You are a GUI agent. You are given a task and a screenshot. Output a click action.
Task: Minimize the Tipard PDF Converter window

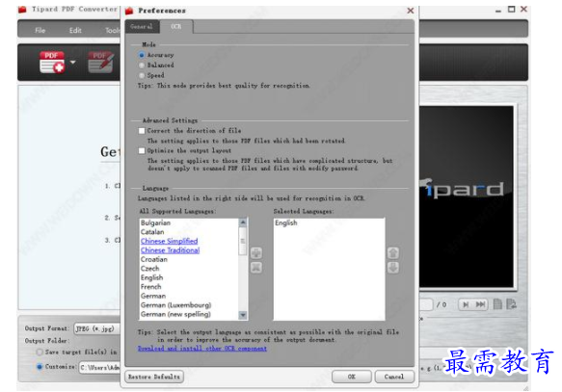pyautogui.click(x=498, y=11)
